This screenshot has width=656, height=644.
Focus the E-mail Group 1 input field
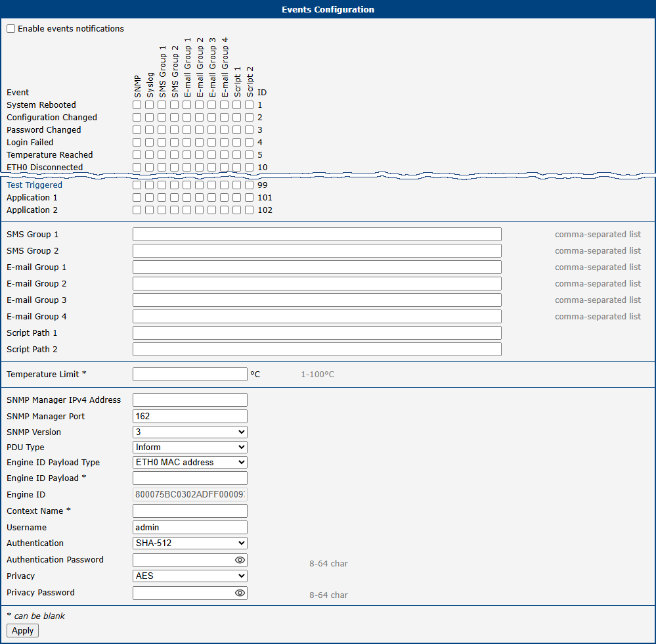[x=317, y=267]
